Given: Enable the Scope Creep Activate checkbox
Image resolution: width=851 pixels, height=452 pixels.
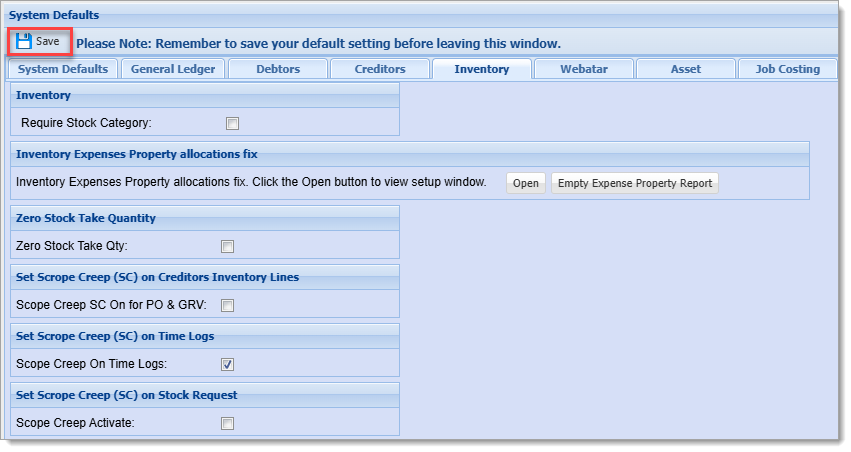Looking at the screenshot, I should pos(227,423).
